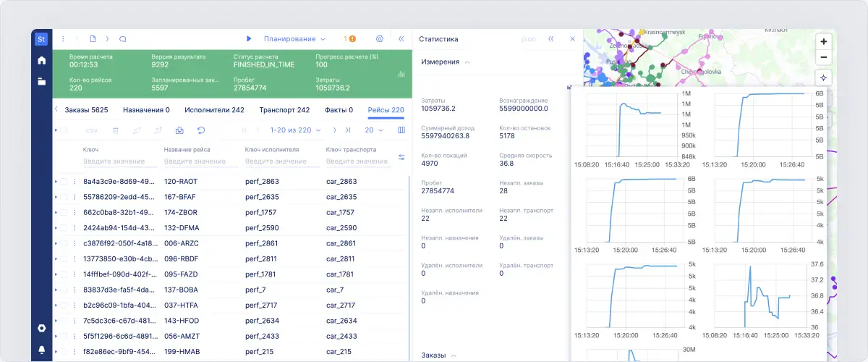Open the orange warnings indicator

click(350, 39)
